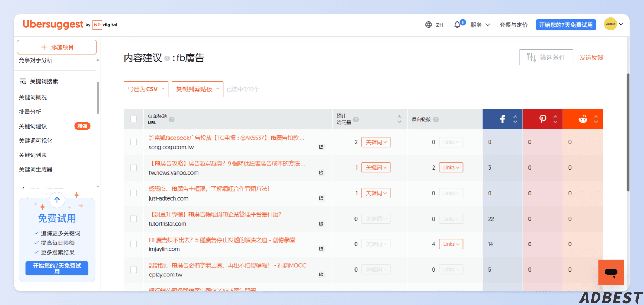Image resolution: width=644 pixels, height=305 pixels.
Task: Sort by the Pinterest shares column
Action: tap(555, 119)
